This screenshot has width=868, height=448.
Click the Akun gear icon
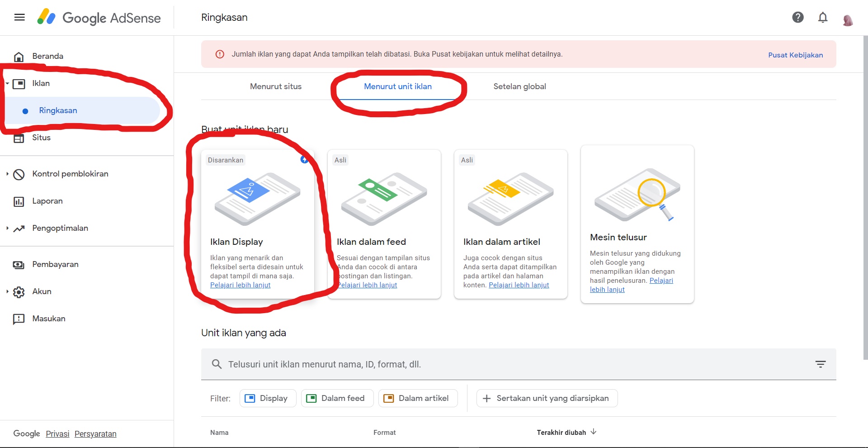pyautogui.click(x=19, y=292)
